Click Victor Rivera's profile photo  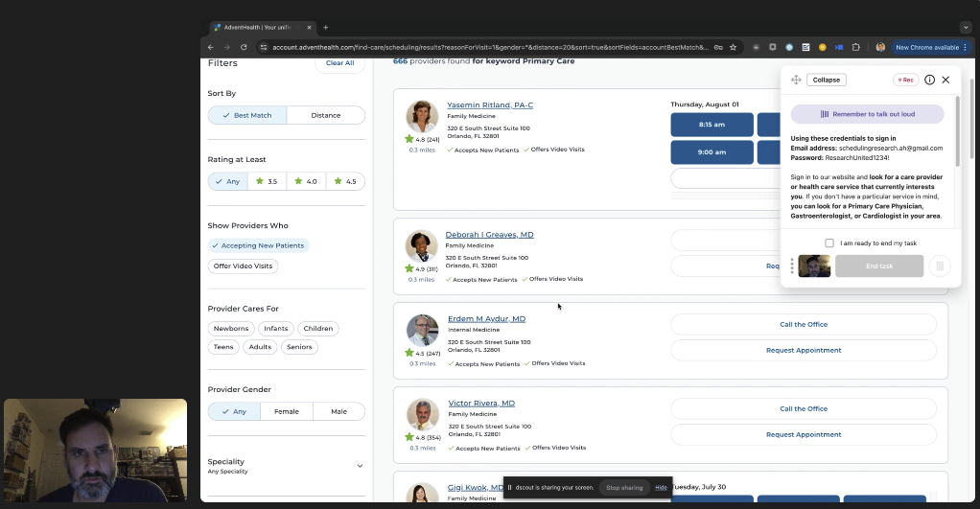423,414
